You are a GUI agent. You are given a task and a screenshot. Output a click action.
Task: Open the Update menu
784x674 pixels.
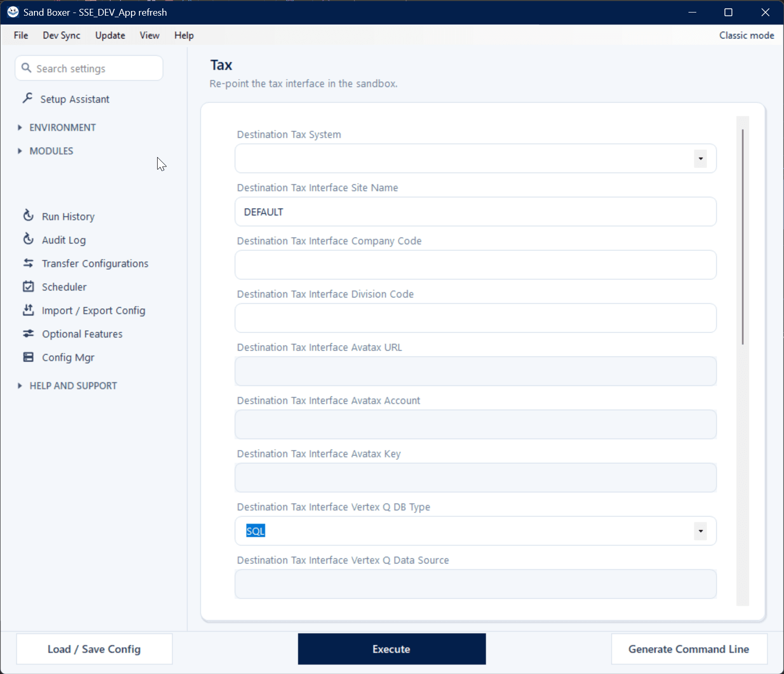pyautogui.click(x=110, y=35)
